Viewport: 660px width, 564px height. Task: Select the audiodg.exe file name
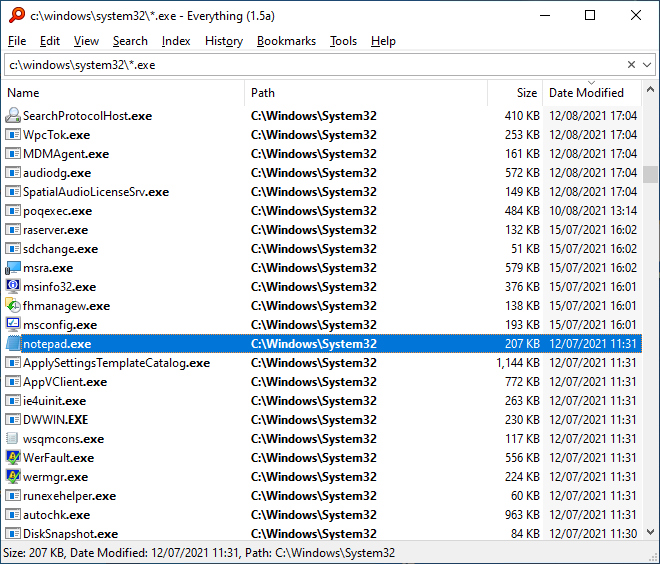[x=57, y=173]
